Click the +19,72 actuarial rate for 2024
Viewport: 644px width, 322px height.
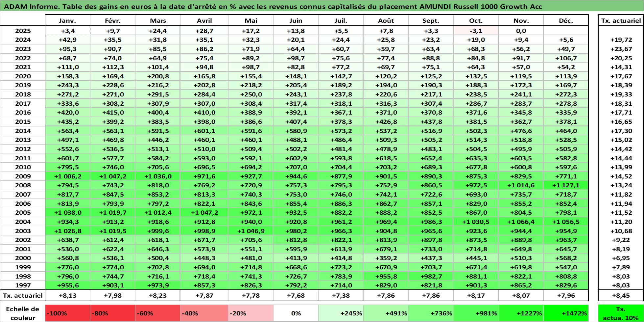pos(621,40)
